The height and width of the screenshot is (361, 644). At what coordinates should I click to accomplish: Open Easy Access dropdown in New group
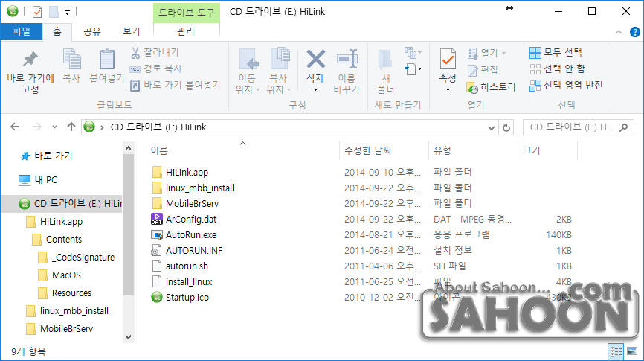coord(413,68)
